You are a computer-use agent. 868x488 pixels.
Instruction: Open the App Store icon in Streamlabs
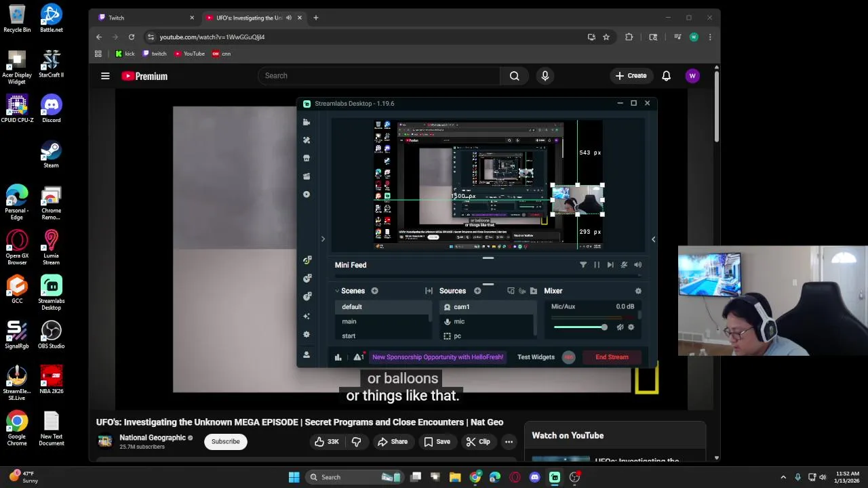click(x=307, y=158)
